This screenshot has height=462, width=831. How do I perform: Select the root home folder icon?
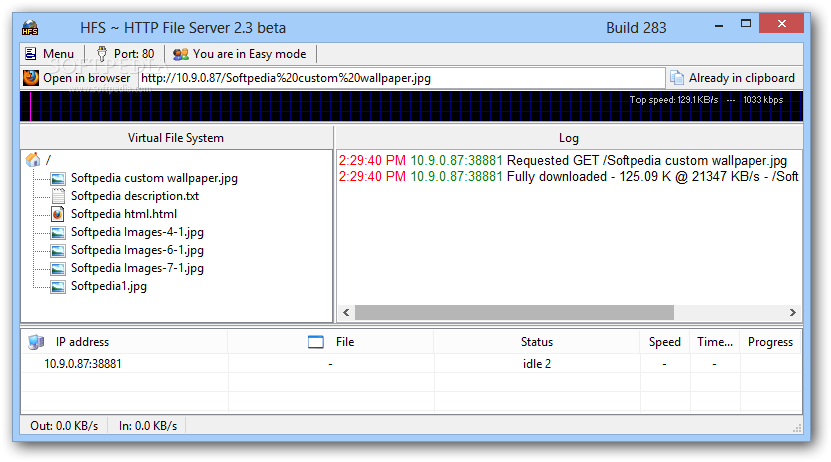33,160
